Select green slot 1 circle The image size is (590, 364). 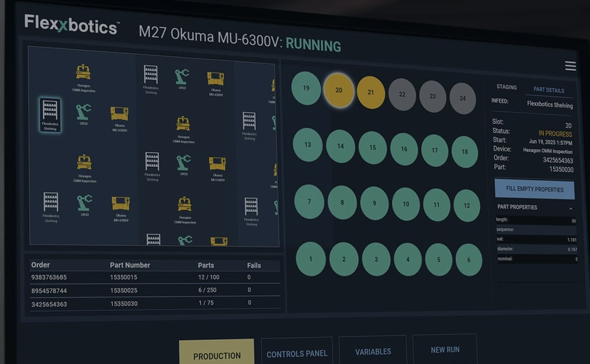[x=311, y=259]
